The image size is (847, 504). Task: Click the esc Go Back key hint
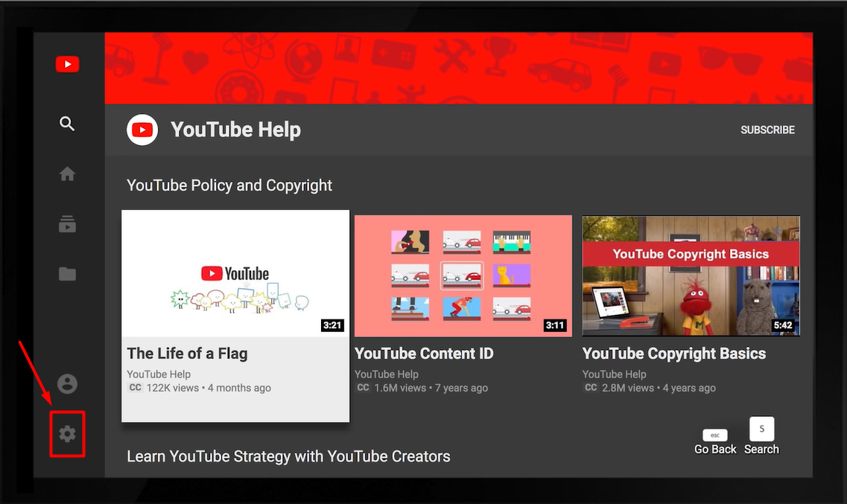[715, 442]
